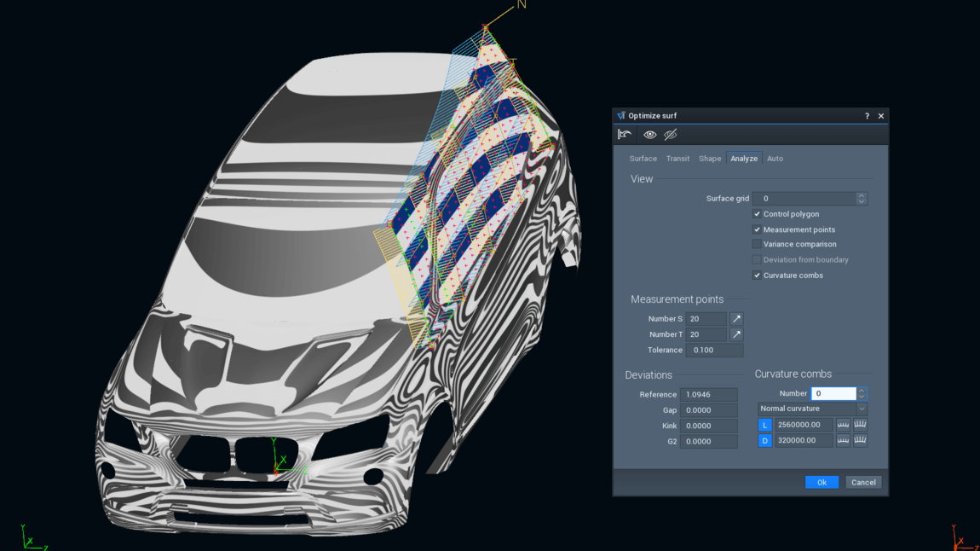Image resolution: width=980 pixels, height=551 pixels.
Task: Click the large comb icon beside the D value
Action: click(860, 440)
